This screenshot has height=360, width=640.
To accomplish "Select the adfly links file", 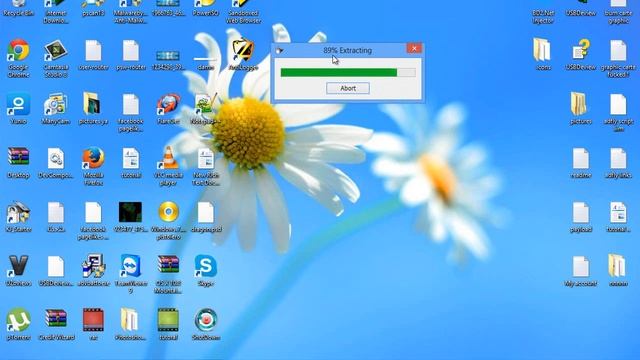I will tap(618, 162).
